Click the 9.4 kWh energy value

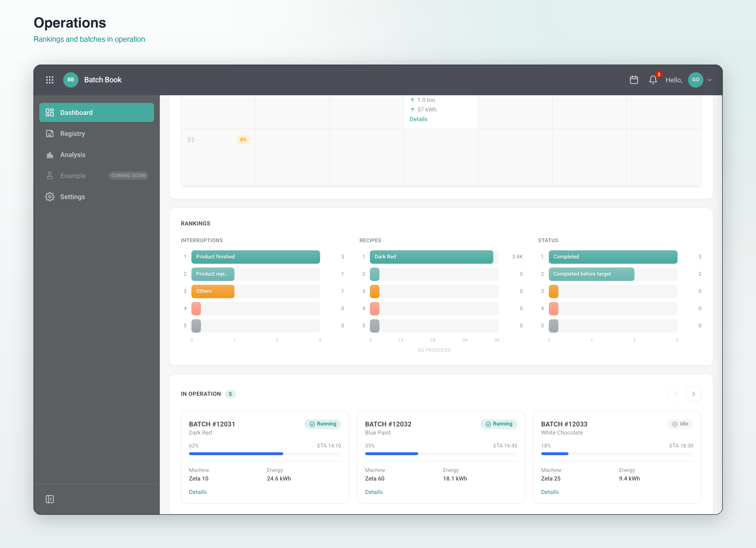[x=629, y=478]
